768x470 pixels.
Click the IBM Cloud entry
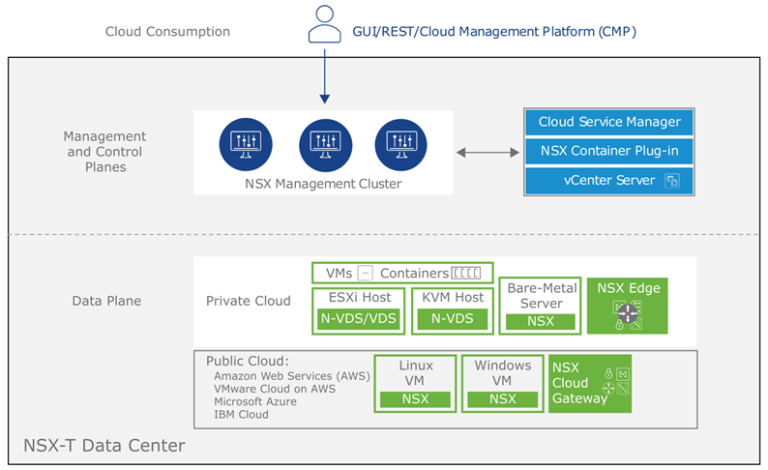tap(241, 414)
